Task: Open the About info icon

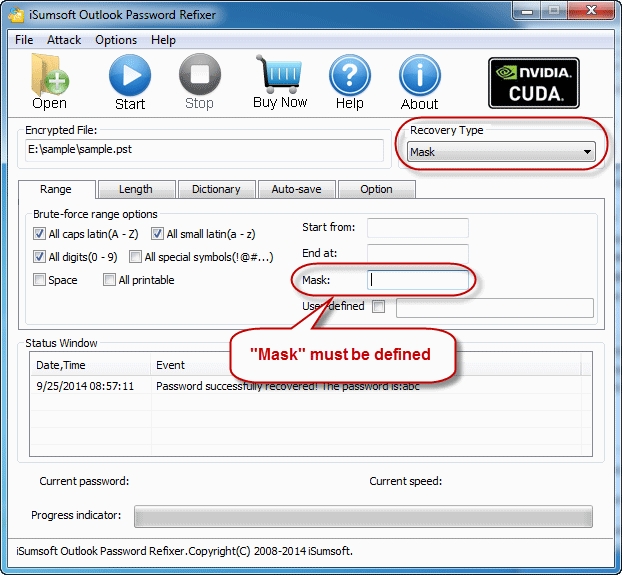Action: [419, 76]
